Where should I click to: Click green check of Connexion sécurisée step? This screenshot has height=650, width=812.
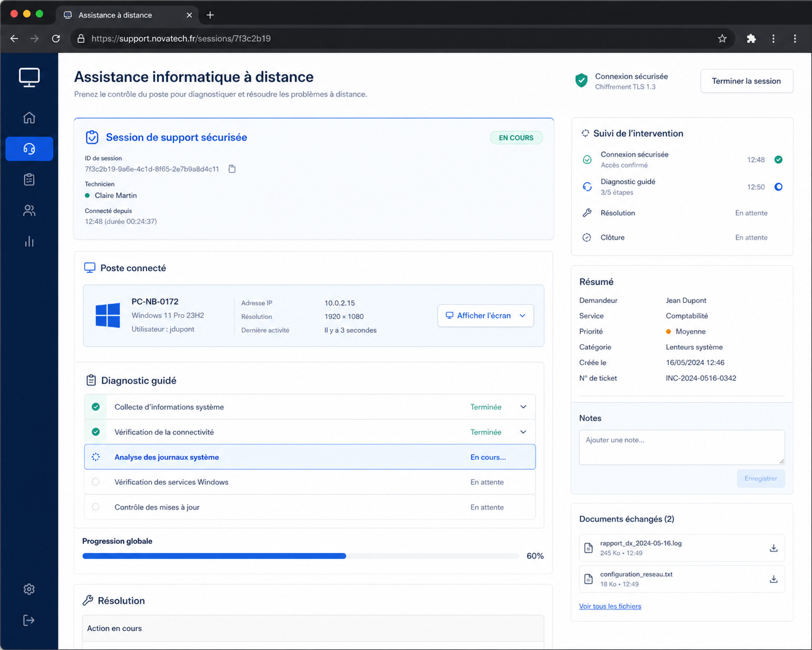778,160
